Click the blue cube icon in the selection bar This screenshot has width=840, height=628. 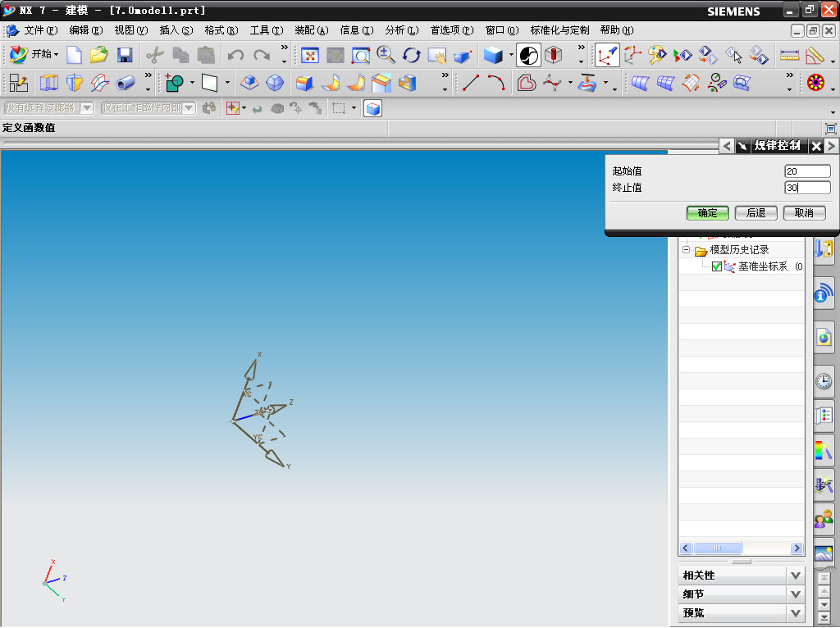373,109
